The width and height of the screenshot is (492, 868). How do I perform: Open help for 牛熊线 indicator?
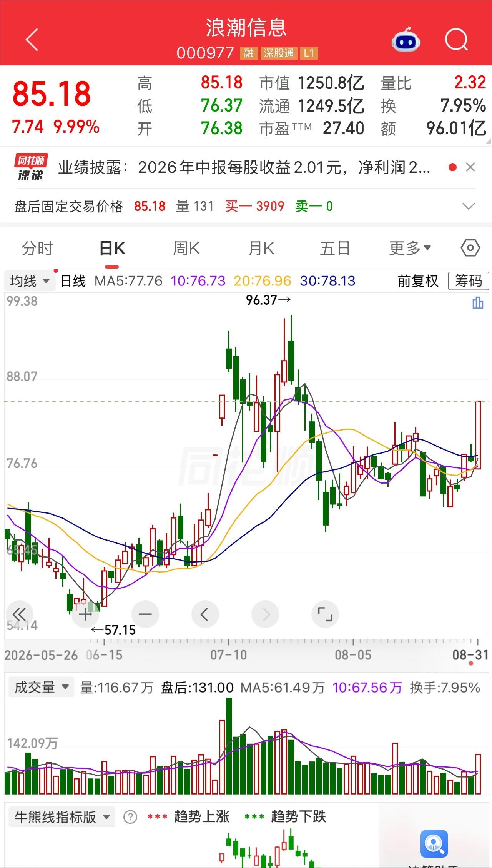[130, 817]
